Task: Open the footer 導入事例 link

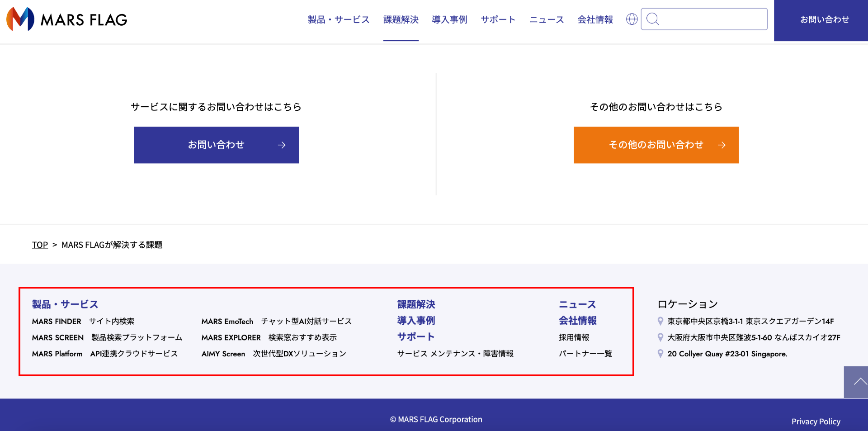Action: pyautogui.click(x=416, y=321)
